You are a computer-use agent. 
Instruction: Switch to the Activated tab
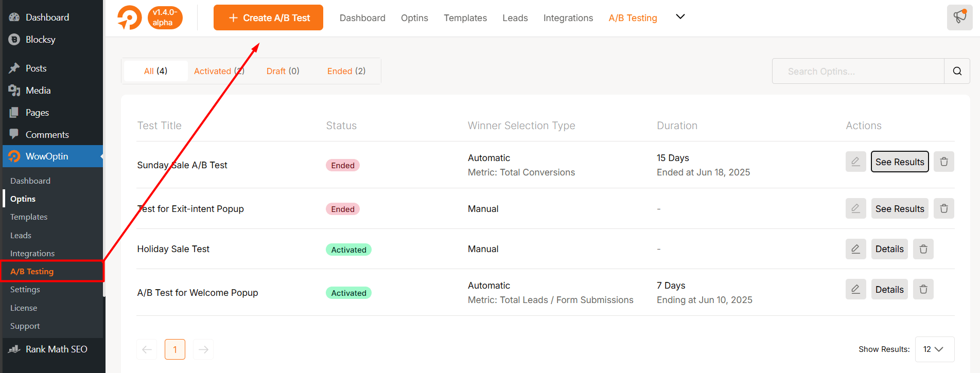click(x=219, y=71)
